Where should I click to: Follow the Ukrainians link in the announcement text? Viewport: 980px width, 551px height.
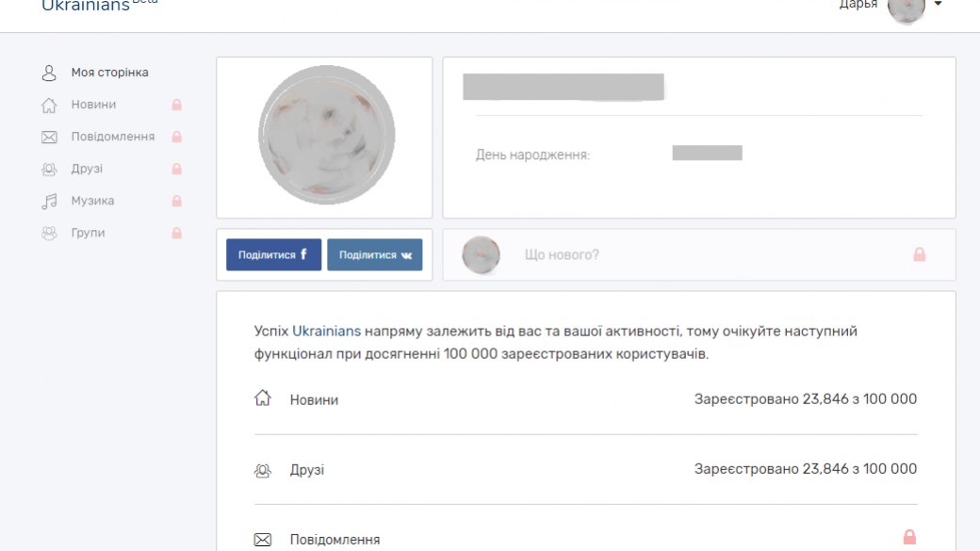pyautogui.click(x=326, y=332)
